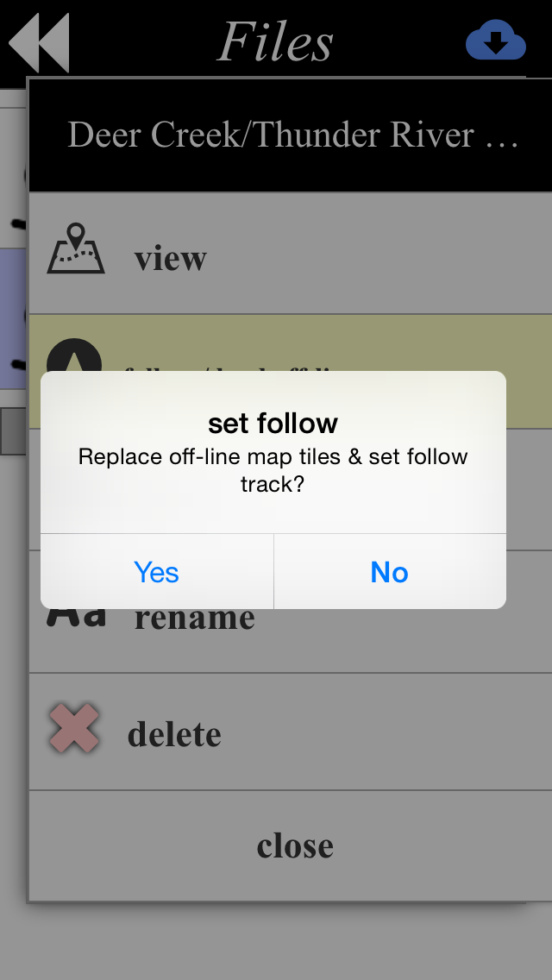Click the Aa rename icon

78,616
